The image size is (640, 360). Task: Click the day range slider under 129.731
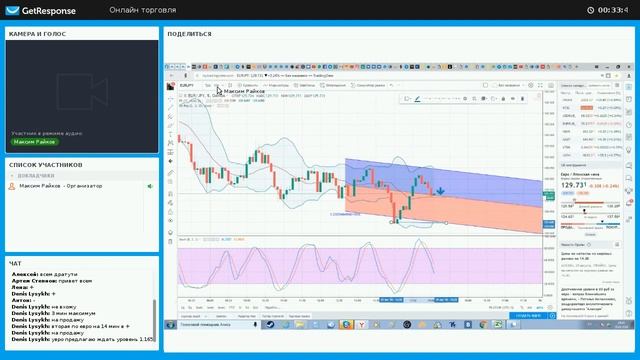(x=590, y=202)
